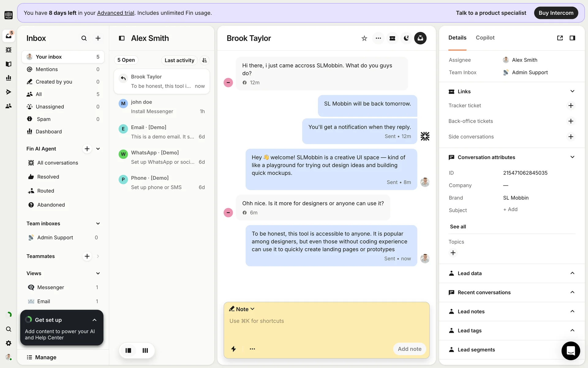Image resolution: width=588 pixels, height=368 pixels.
Task: Click the lightning bolt macros icon
Action: 233,349
